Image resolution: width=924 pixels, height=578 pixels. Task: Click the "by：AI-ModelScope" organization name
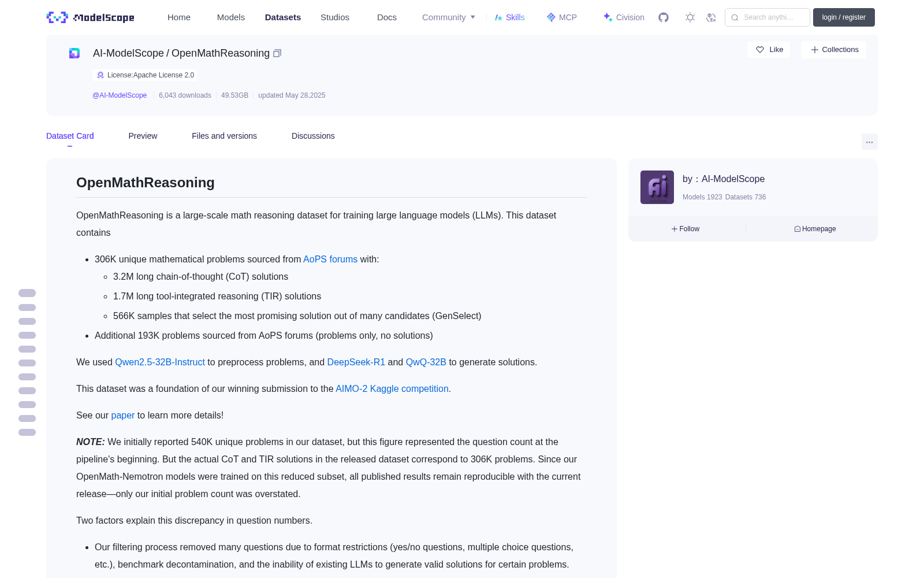(x=724, y=179)
